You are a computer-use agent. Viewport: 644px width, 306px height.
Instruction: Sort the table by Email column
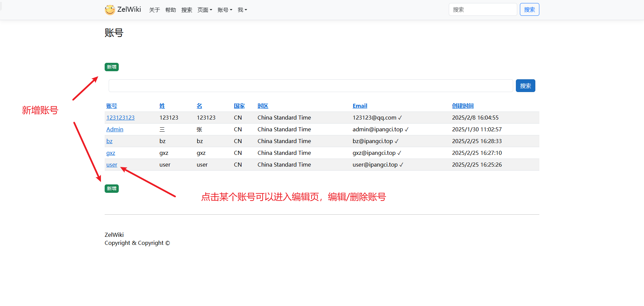click(360, 106)
